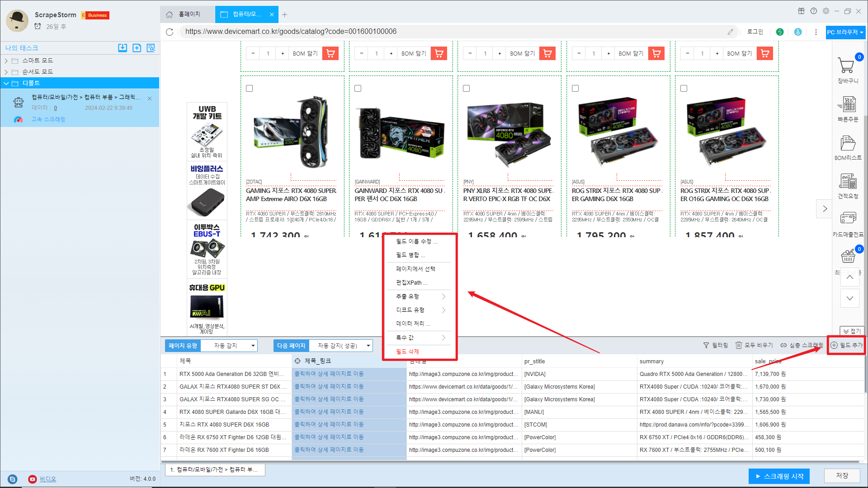Screen dimensions: 868x488
Task: Click the green circle icon beside the 로그인 button
Action: coord(780,32)
